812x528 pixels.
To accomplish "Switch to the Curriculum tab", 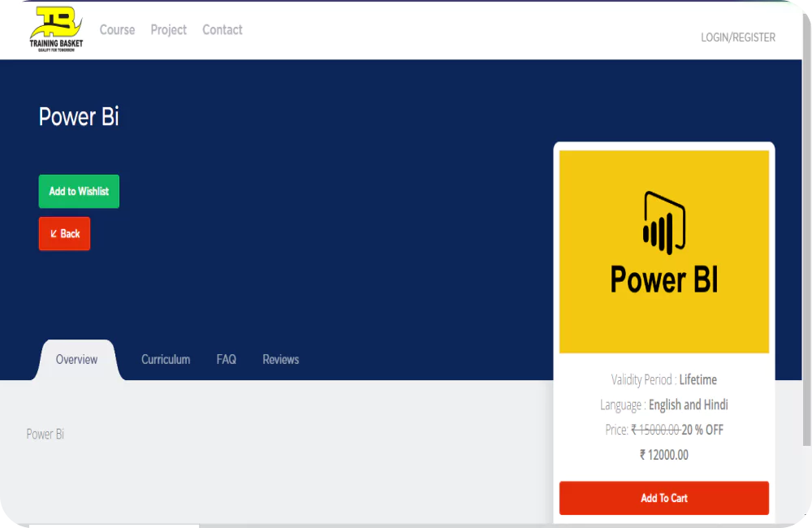I will pyautogui.click(x=166, y=360).
